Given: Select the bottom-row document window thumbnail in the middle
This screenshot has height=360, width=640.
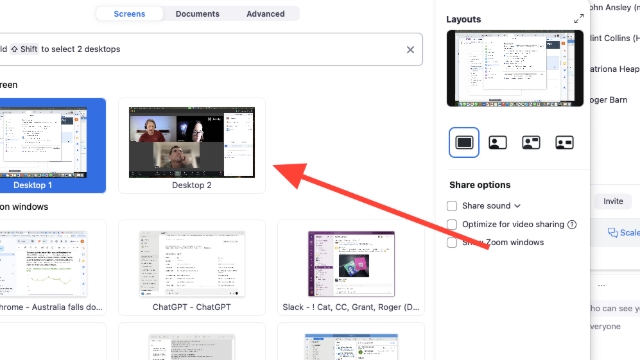Looking at the screenshot, I should pyautogui.click(x=192, y=342).
